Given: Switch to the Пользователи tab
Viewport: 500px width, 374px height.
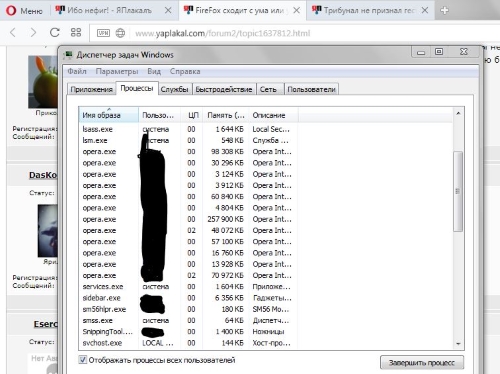Looking at the screenshot, I should pos(311,89).
